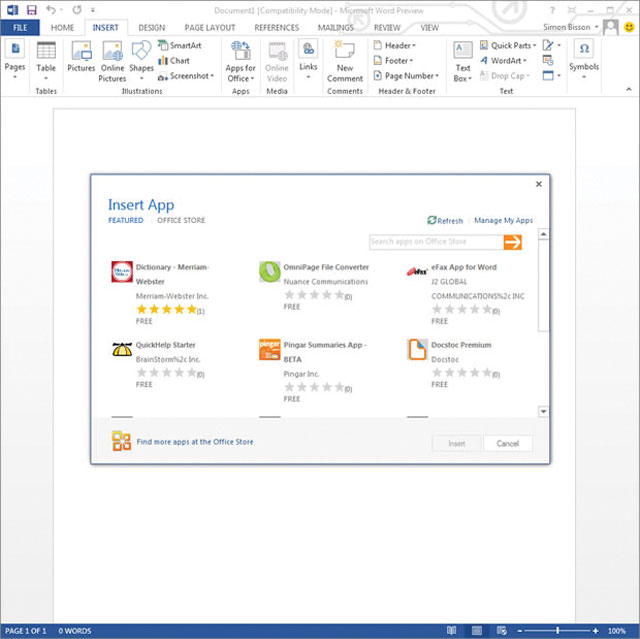Open the Object dropdown in Text group
This screenshot has width=640, height=639.
tap(559, 76)
